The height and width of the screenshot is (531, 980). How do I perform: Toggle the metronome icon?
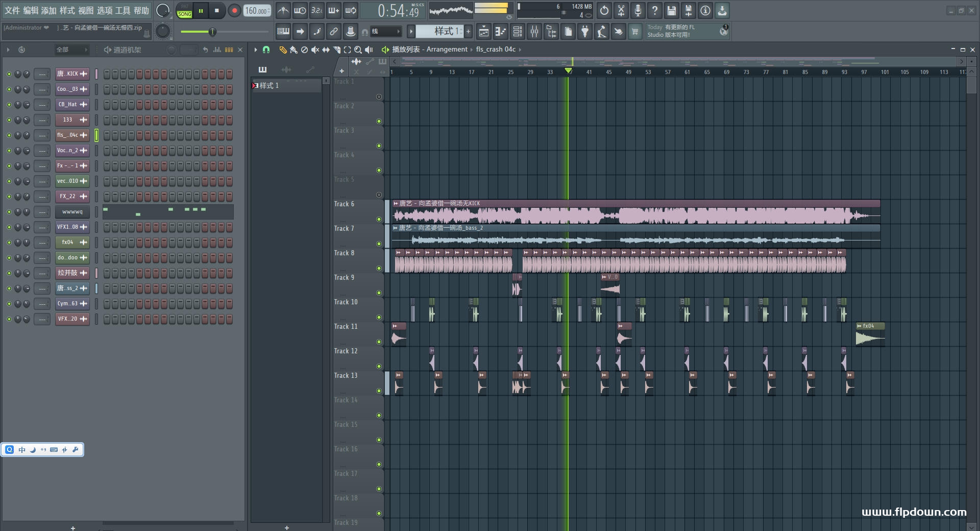click(x=283, y=11)
